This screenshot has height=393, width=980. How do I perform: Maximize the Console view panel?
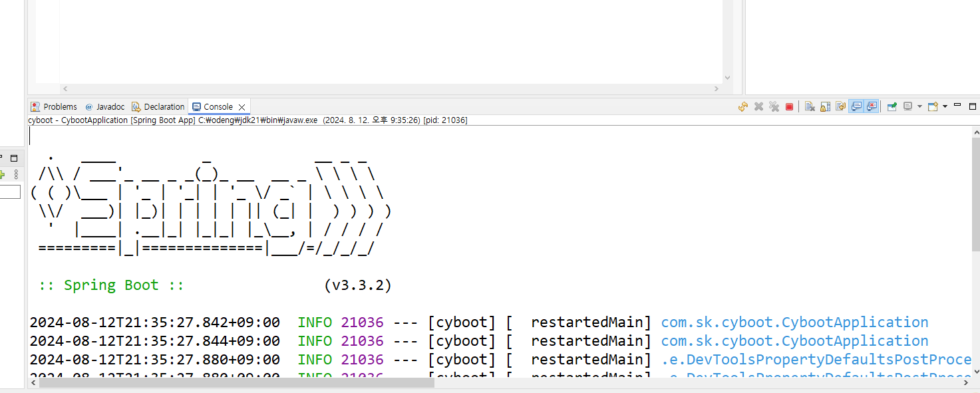[973, 106]
